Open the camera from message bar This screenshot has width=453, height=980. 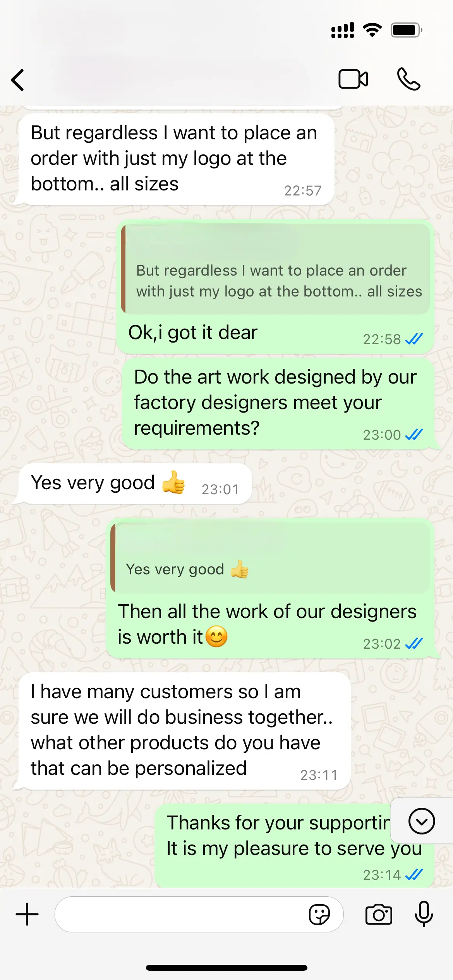(379, 915)
